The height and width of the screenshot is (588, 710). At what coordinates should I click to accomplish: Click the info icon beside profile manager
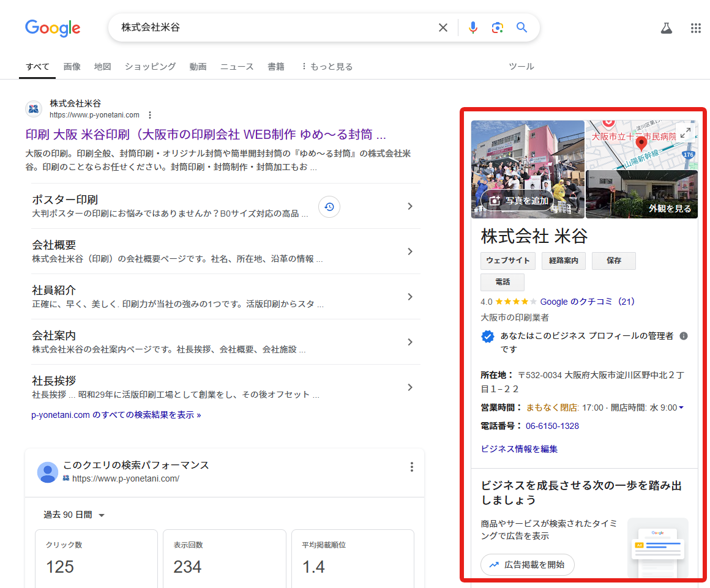tap(684, 336)
